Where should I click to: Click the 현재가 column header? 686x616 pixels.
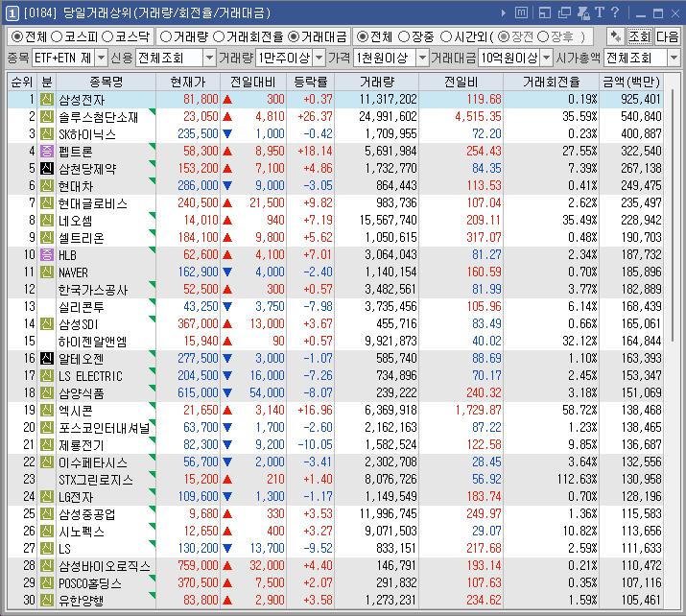(188, 82)
